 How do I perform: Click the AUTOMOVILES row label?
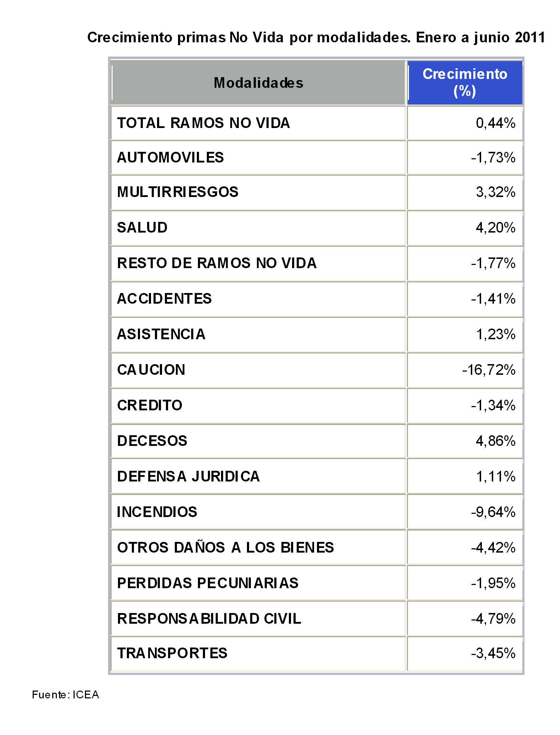(171, 158)
